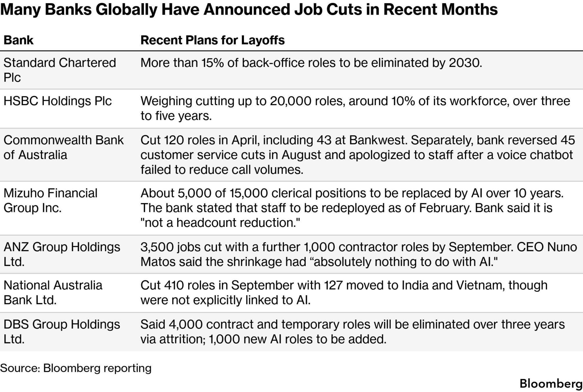Select Commonwealth Bank of Australia cell

click(x=63, y=147)
